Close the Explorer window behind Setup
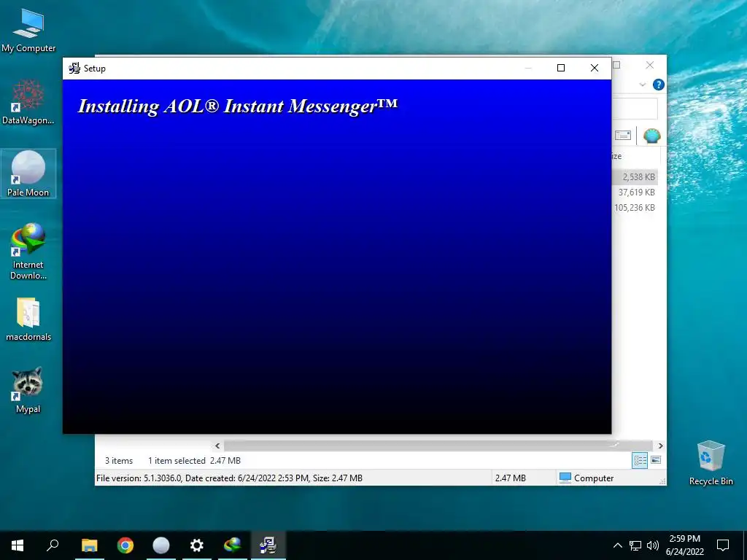The height and width of the screenshot is (560, 747). [x=650, y=65]
